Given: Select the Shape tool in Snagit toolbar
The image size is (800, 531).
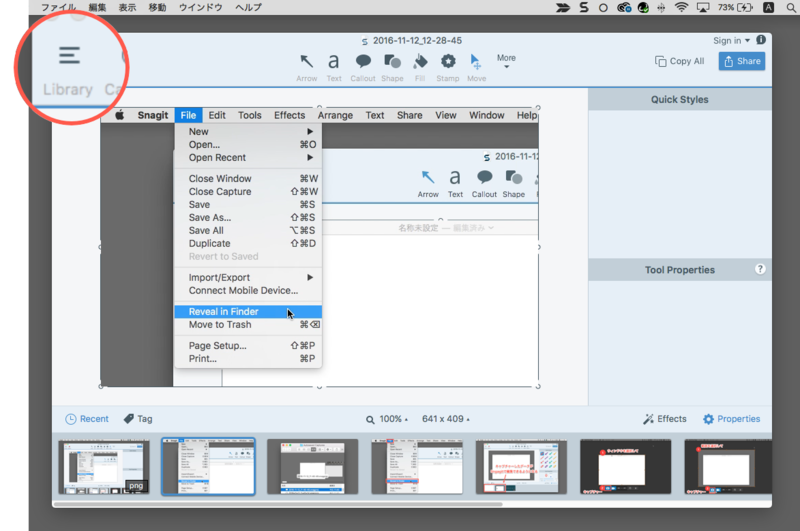Looking at the screenshot, I should click(x=392, y=67).
